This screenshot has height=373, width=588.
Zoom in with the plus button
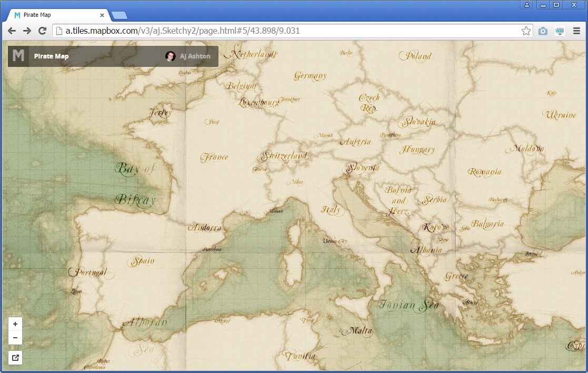pos(15,324)
